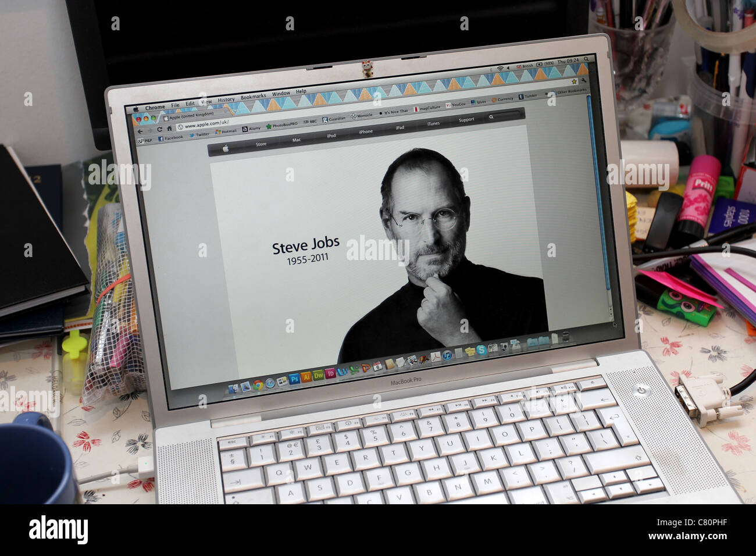756x556 pixels.
Task: Open the Help menu
Action: [301, 92]
